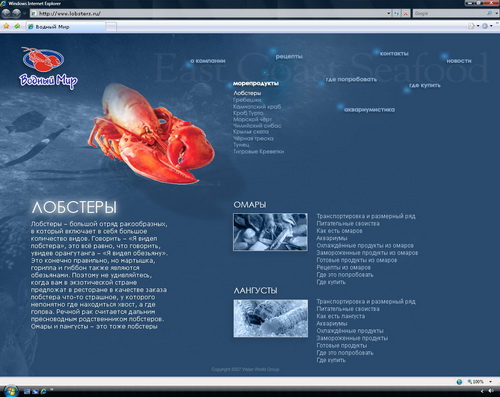Screen dimensions: 500x397
Task: Click the browser Back arrow button
Action: [6, 13]
